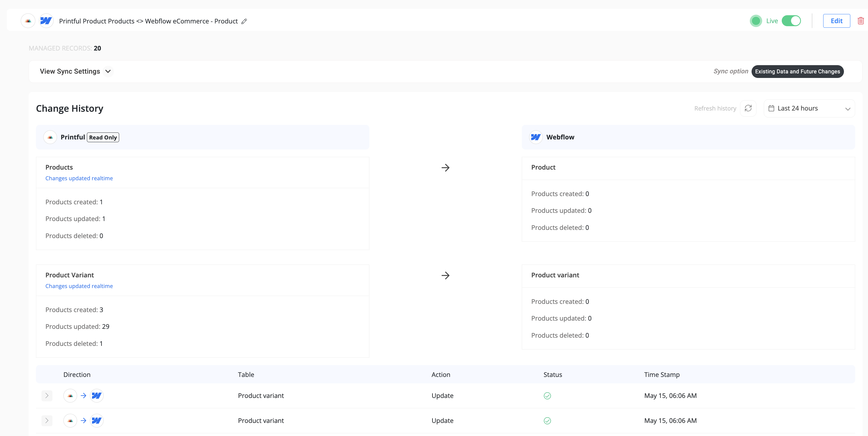
Task: Click the Refresh history label
Action: (715, 108)
